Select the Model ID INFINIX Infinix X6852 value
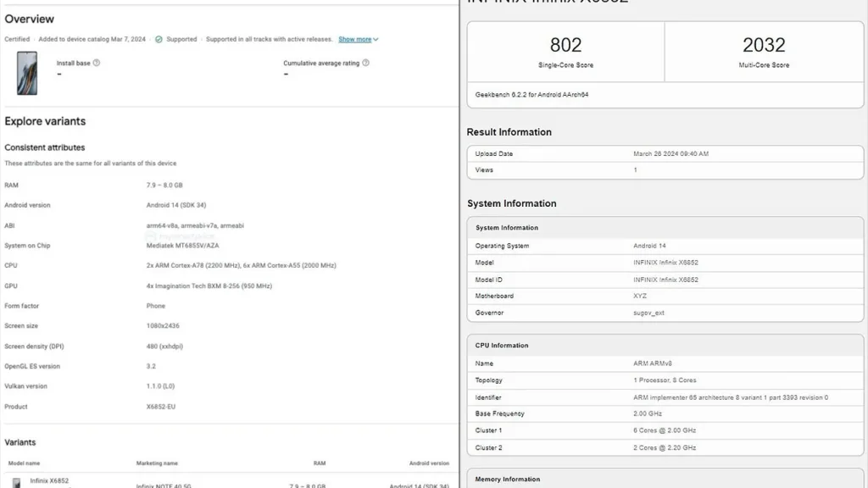 click(x=665, y=280)
